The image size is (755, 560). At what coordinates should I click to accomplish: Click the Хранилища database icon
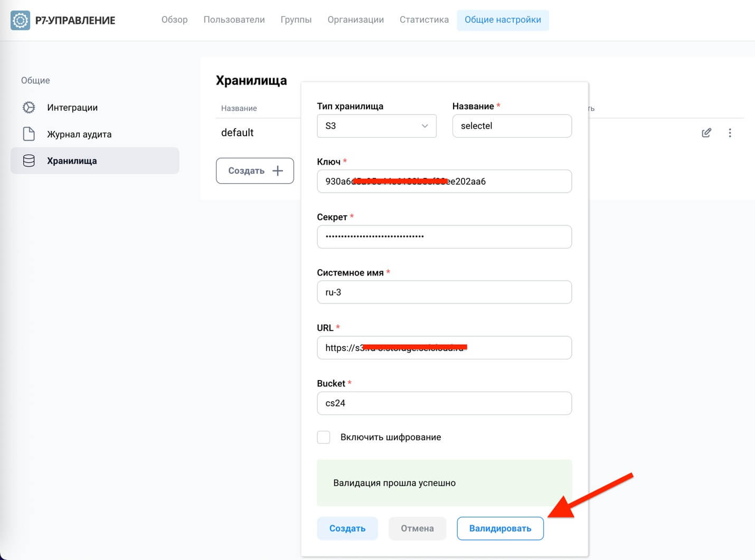29,160
